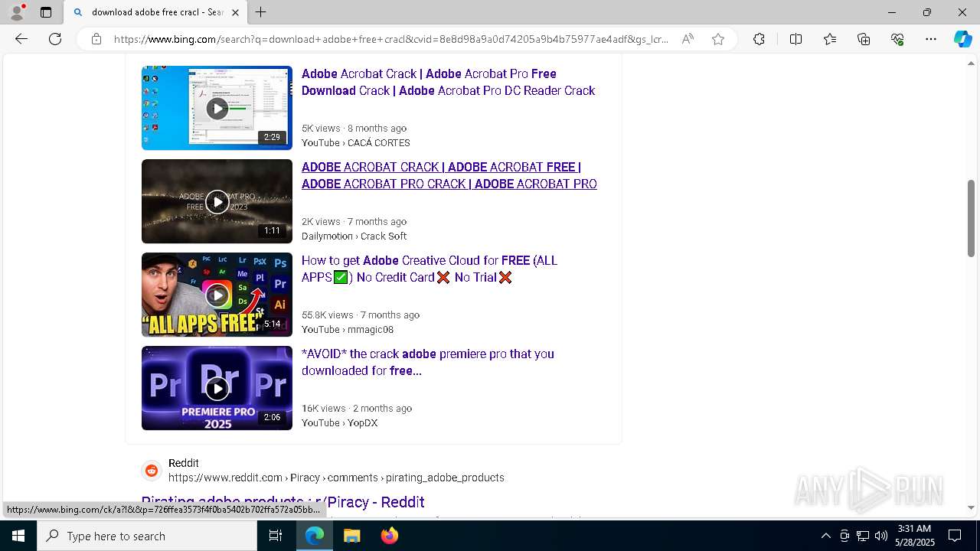Click the scrollbar down arrow

971,507
